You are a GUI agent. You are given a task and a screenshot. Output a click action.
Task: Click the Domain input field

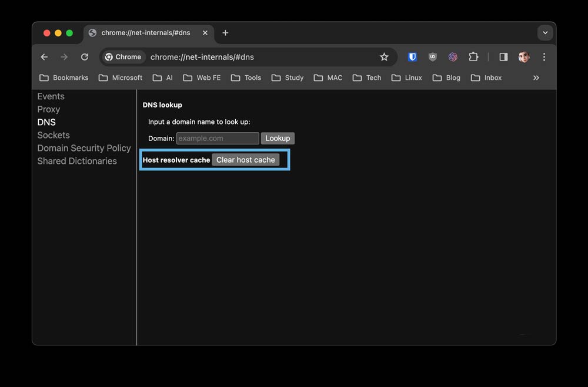coord(218,138)
